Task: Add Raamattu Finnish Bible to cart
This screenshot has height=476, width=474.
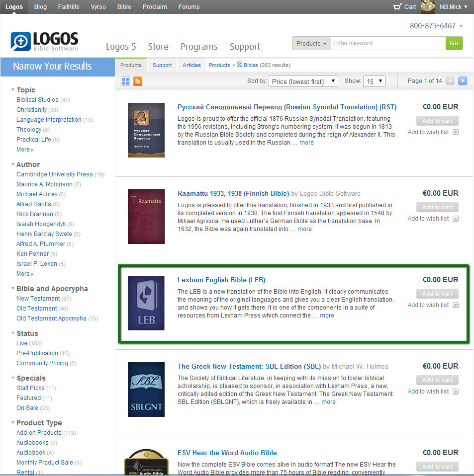Action: 437,207
